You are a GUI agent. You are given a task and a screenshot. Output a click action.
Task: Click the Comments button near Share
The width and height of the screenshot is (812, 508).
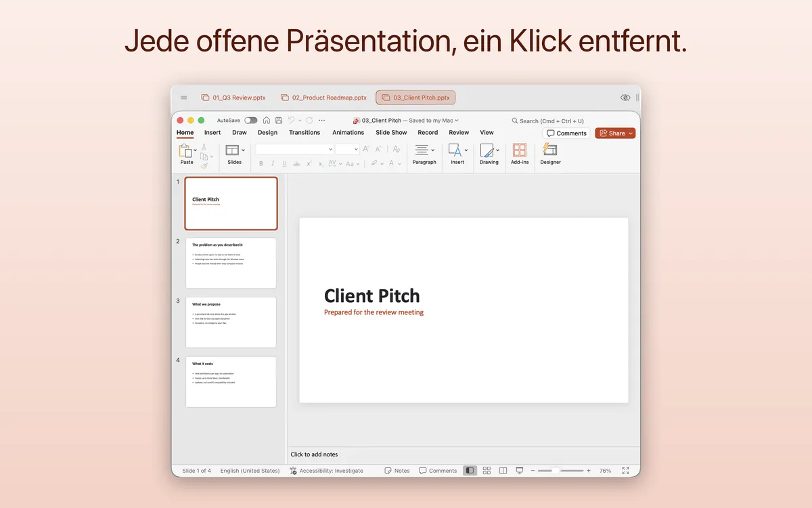pos(566,133)
